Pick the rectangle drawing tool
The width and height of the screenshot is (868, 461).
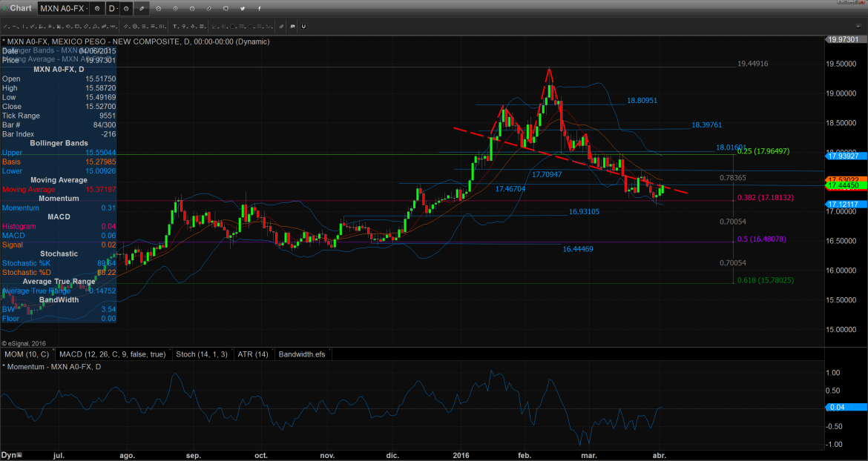click(x=77, y=26)
